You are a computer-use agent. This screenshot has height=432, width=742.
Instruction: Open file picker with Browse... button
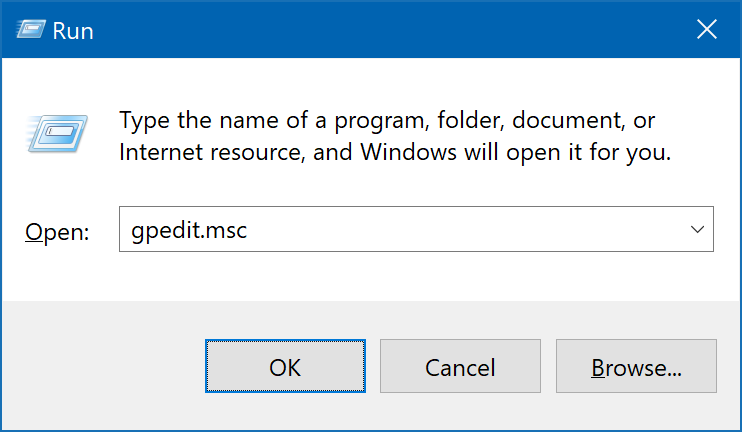[636, 366]
